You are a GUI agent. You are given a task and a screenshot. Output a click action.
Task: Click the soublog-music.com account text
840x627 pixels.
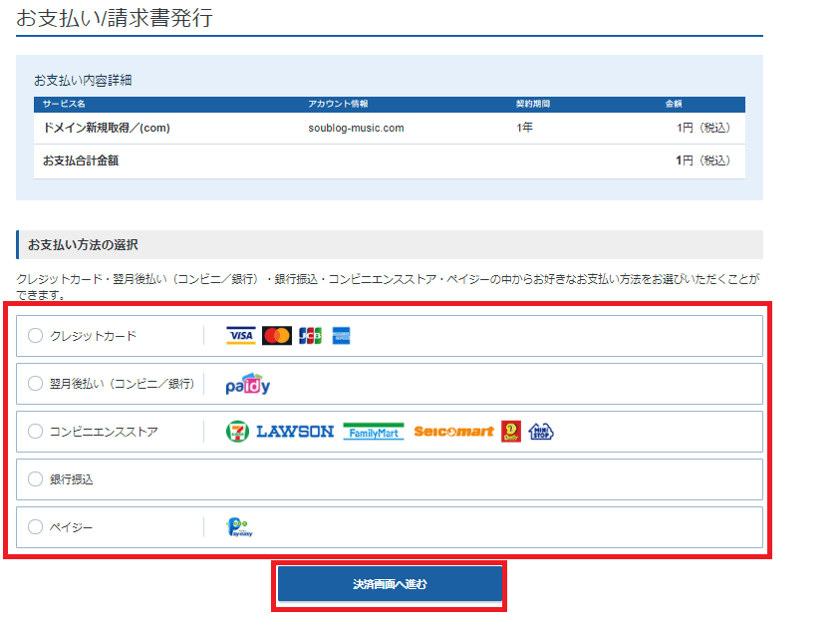[357, 128]
